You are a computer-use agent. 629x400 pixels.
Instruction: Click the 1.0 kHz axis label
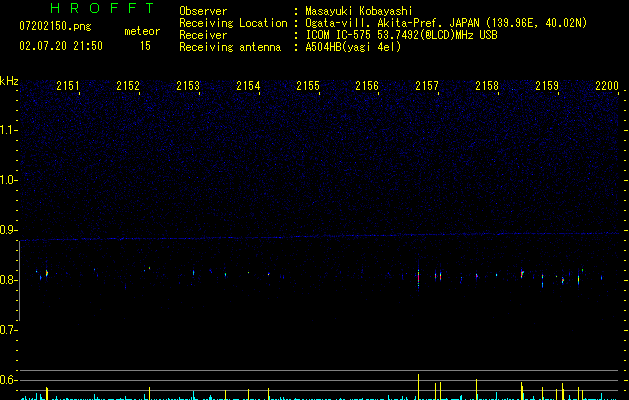point(8,180)
